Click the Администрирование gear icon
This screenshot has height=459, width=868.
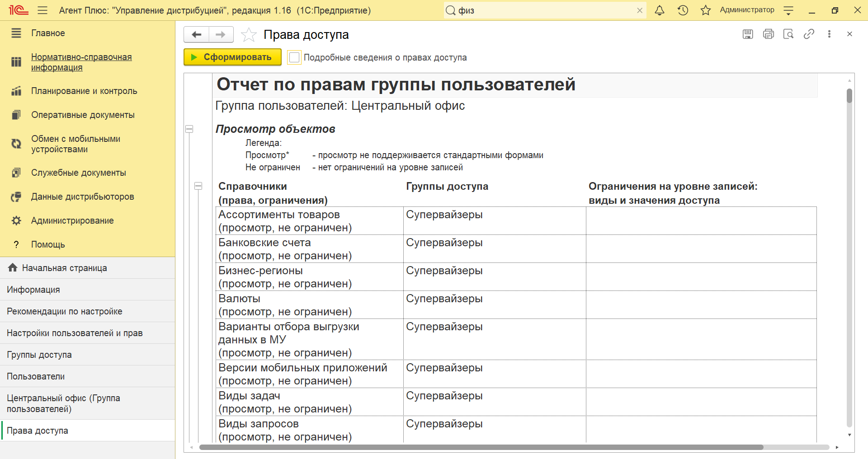(16, 220)
